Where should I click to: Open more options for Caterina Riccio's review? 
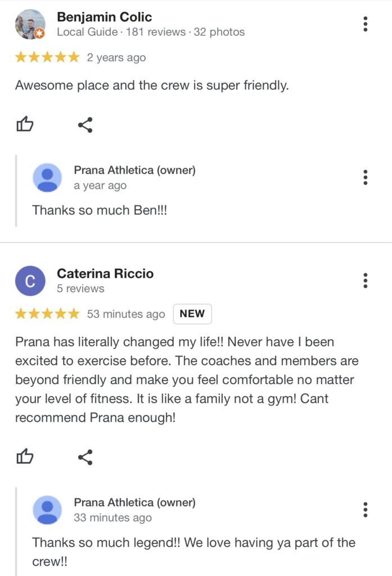tap(366, 280)
